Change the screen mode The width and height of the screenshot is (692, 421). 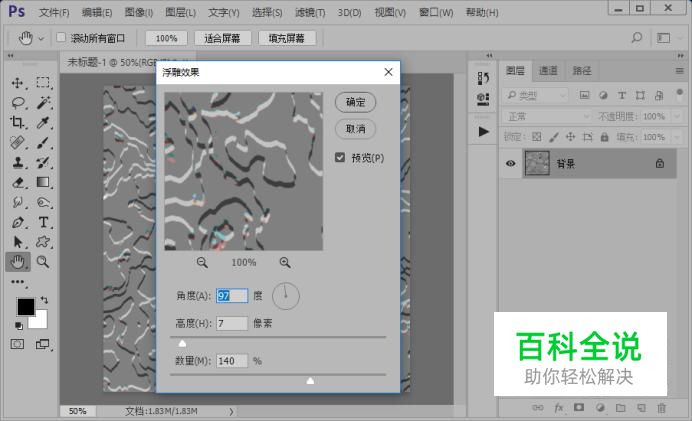pos(42,344)
